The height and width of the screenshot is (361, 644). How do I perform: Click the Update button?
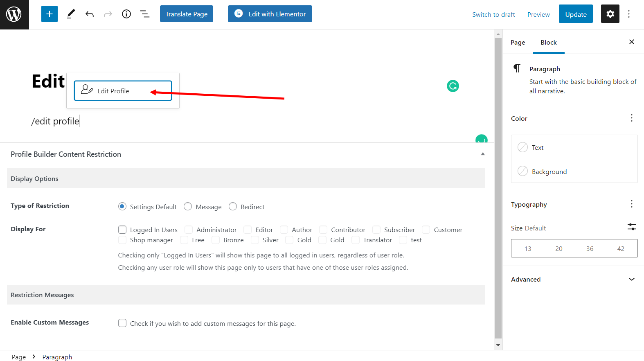576,14
